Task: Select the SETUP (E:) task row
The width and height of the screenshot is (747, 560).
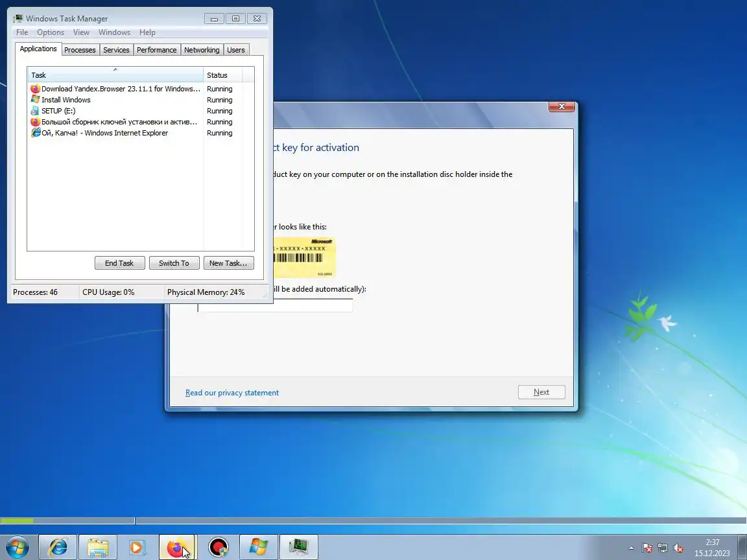Action: point(140,110)
